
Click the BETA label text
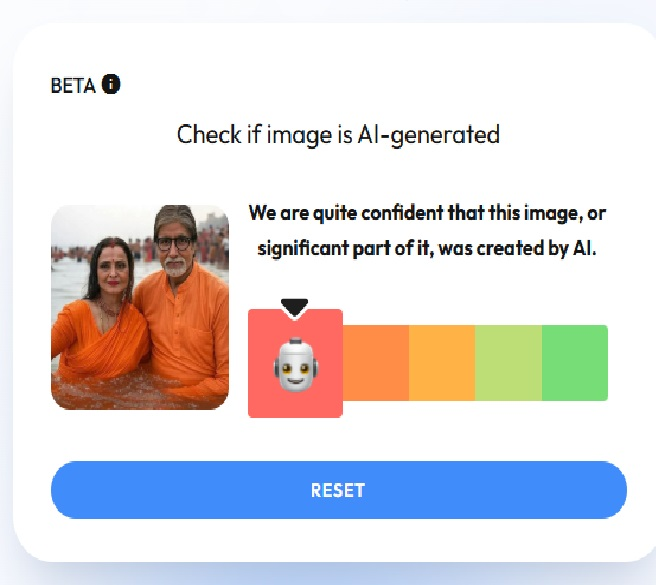pyautogui.click(x=73, y=86)
